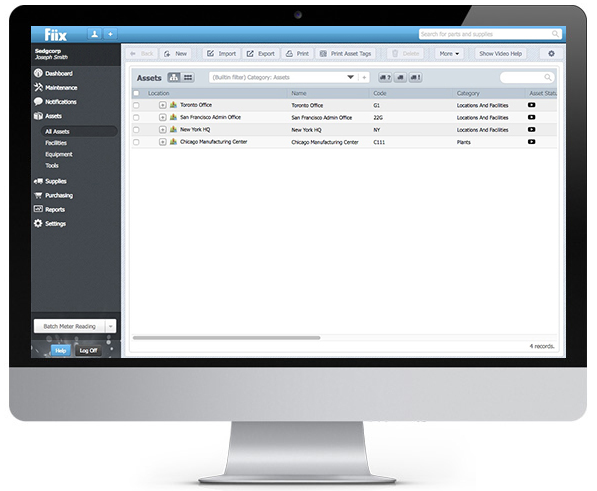The image size is (597, 491).
Task: Sort by the Name column header
Action: 298,93
